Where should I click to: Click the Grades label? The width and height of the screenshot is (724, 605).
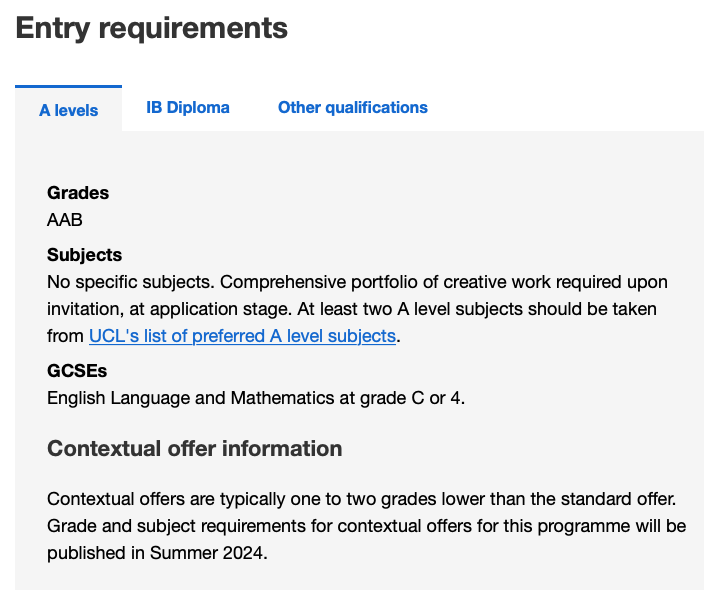(78, 193)
